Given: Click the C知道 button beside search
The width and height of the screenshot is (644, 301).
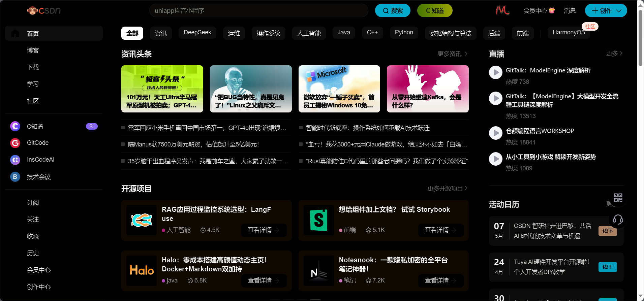Looking at the screenshot, I should [435, 10].
